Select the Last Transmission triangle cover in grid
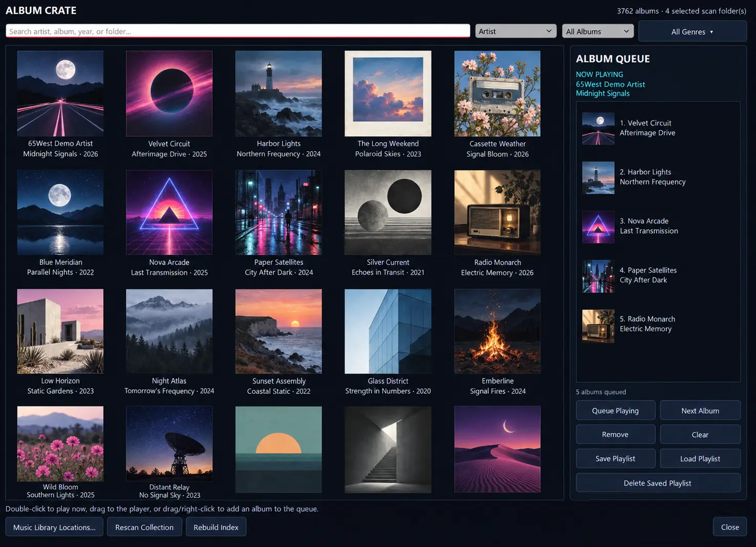 pyautogui.click(x=169, y=212)
